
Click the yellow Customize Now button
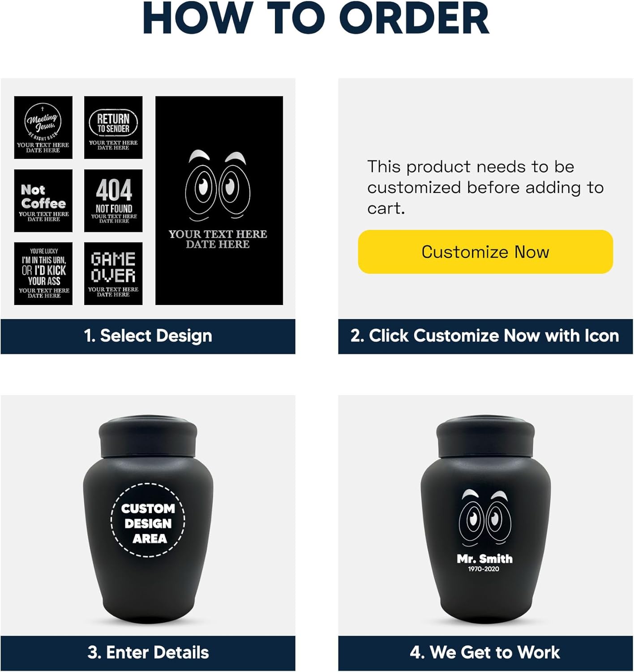click(x=485, y=252)
